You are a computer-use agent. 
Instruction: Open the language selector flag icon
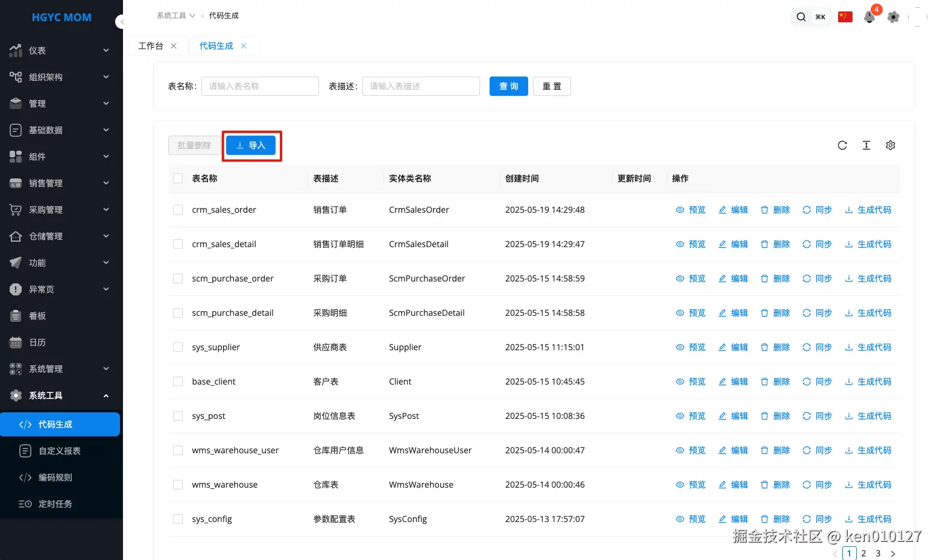coord(845,17)
